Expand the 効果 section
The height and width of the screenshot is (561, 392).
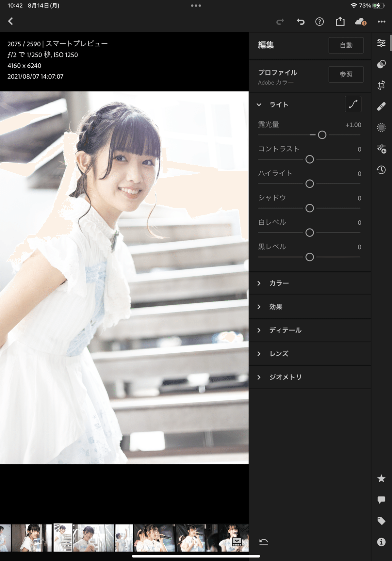[x=310, y=307]
